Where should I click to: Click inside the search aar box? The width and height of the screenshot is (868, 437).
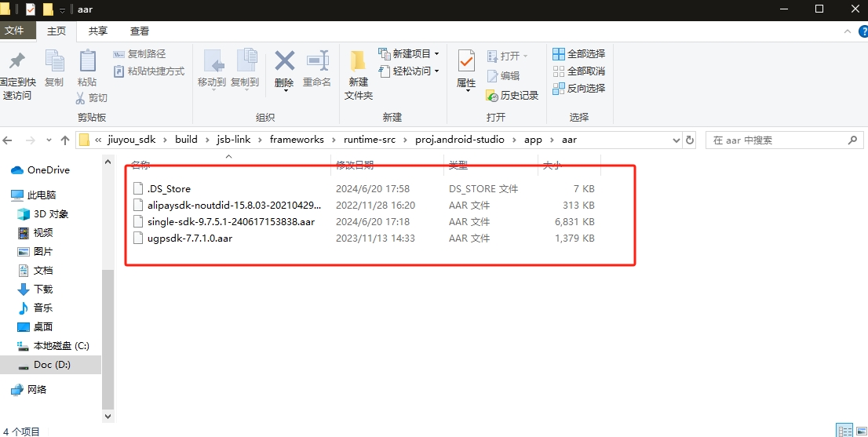(x=777, y=140)
